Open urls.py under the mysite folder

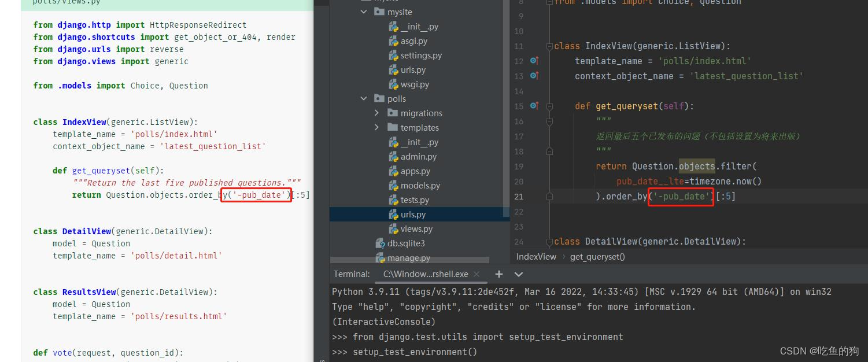(413, 70)
